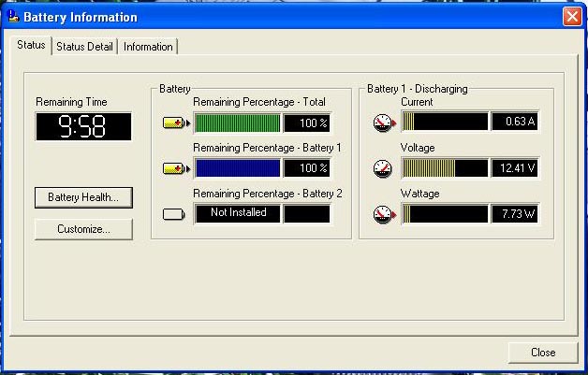Click the 12.41 V voltage readout

pos(515,168)
